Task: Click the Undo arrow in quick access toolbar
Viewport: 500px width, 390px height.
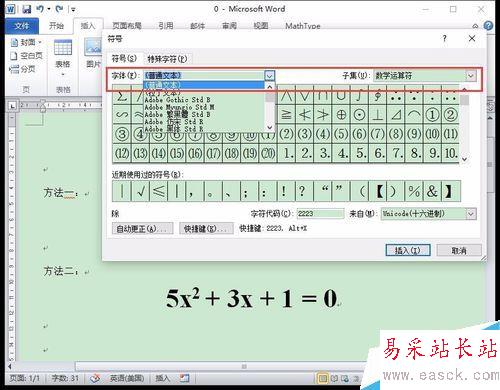Action: (x=40, y=9)
